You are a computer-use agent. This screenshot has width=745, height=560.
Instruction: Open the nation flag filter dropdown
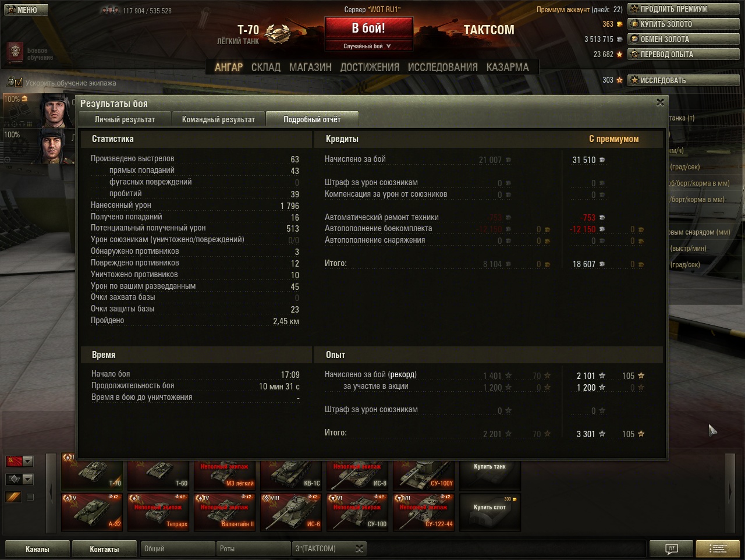pyautogui.click(x=19, y=462)
